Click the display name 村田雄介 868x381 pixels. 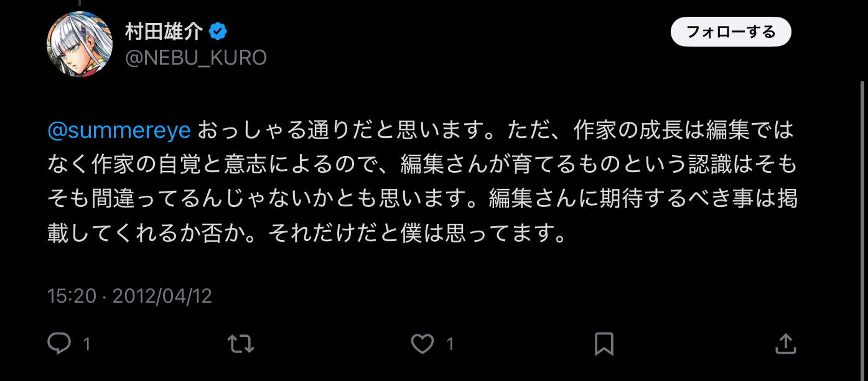pyautogui.click(x=164, y=30)
